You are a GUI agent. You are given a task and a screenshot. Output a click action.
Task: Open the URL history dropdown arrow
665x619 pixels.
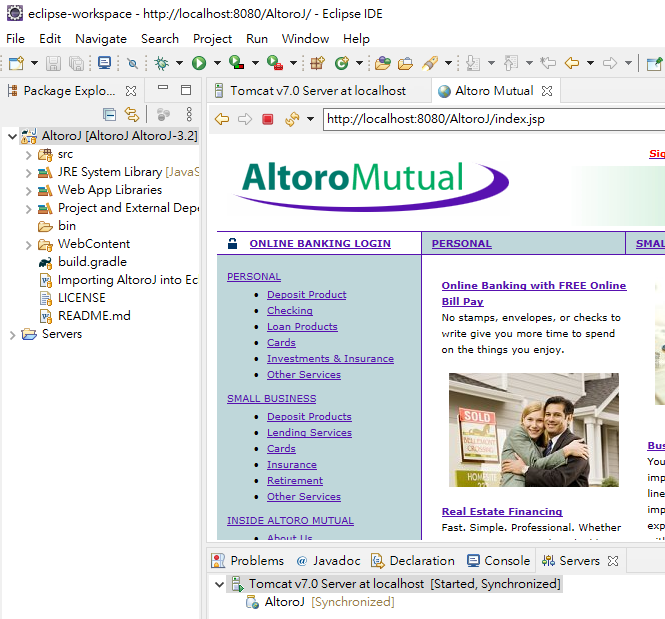coord(311,119)
